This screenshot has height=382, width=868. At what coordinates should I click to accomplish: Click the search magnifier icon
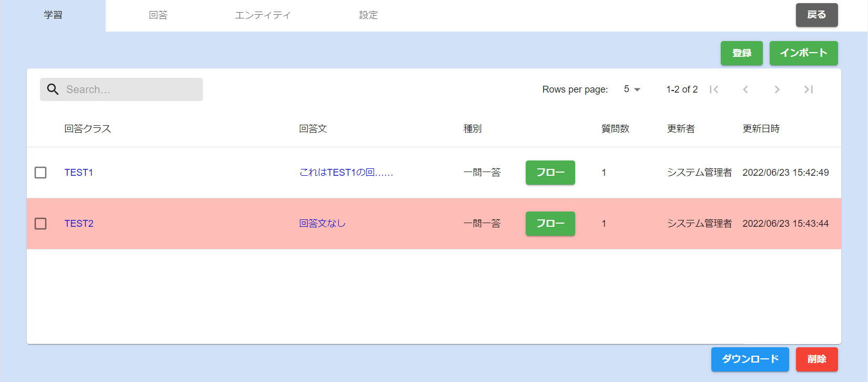tap(53, 89)
